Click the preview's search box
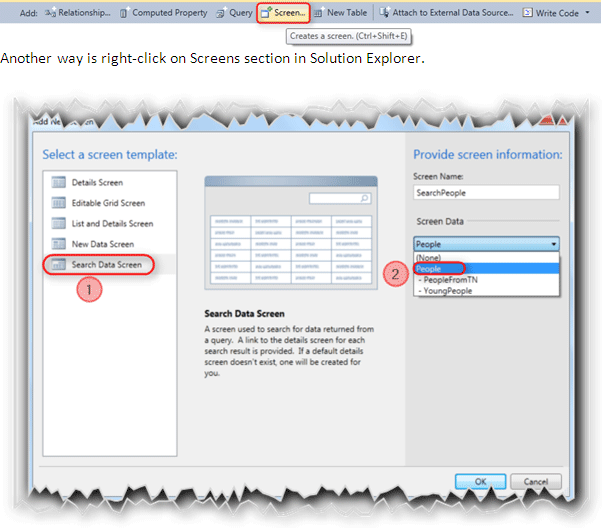The height and width of the screenshot is (528, 602). [340, 199]
